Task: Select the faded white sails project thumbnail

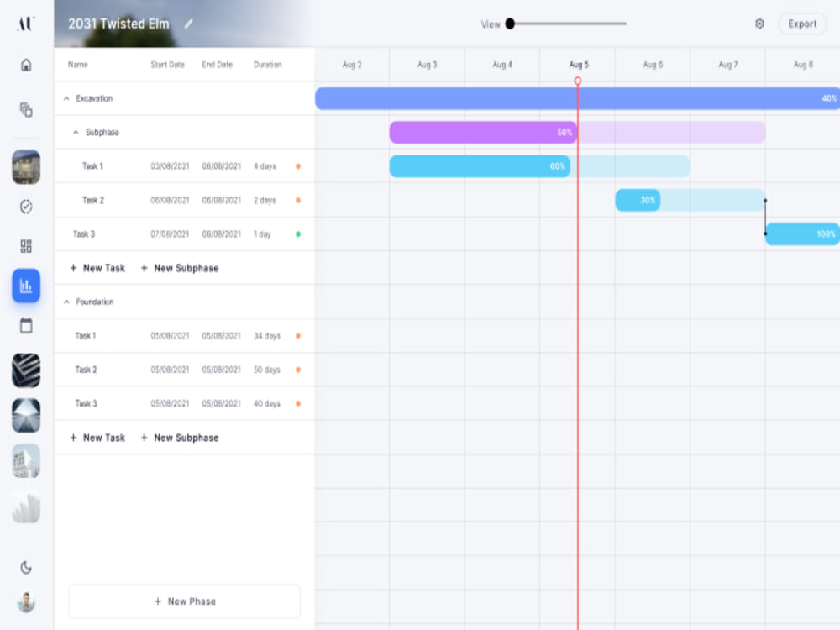Action: tap(26, 507)
